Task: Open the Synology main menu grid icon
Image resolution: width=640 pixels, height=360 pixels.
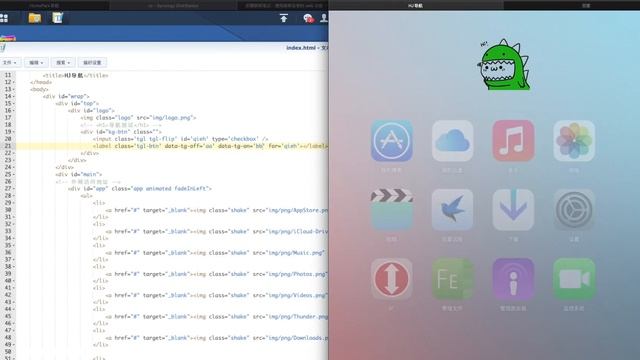Action: 4,18
